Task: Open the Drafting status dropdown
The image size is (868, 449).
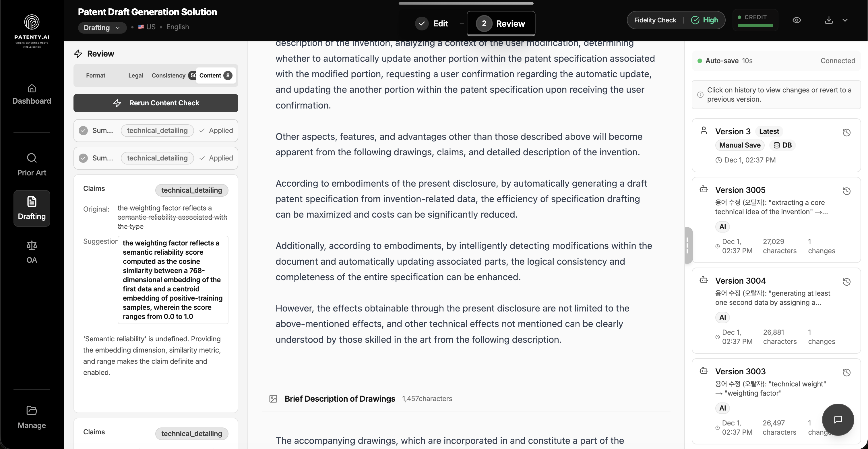Action: (102, 28)
